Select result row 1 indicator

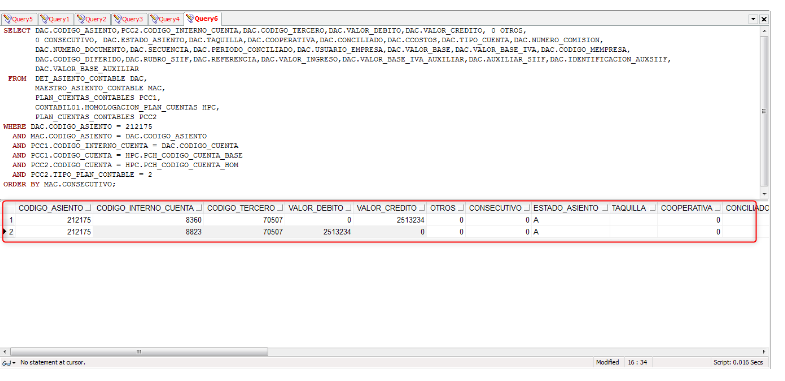click(9, 220)
